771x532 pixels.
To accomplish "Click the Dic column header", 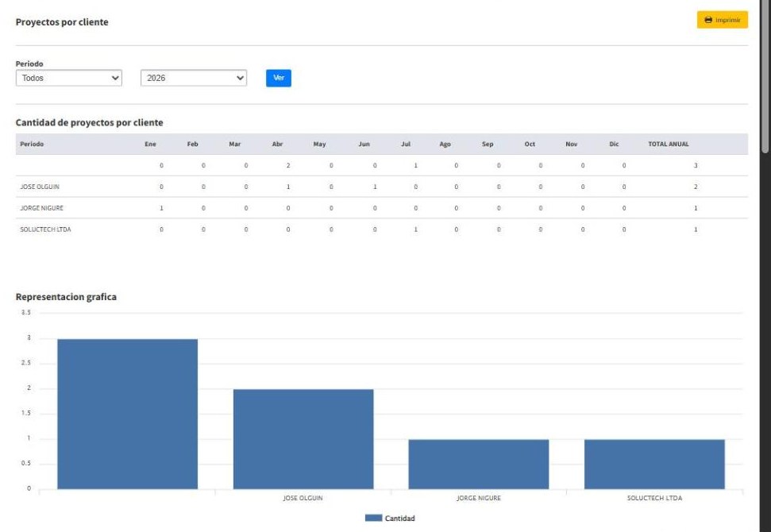I will coord(614,144).
